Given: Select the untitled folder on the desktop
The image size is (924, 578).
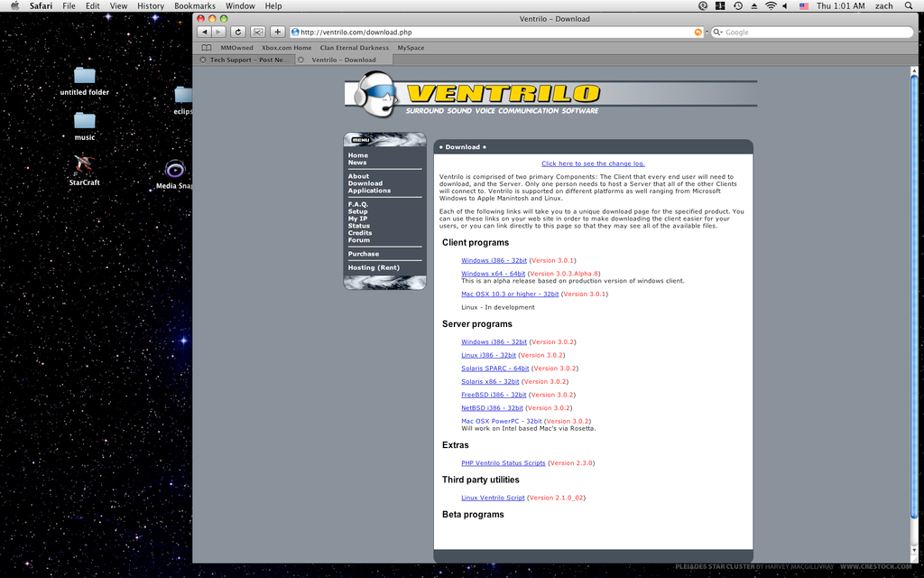Looking at the screenshot, I should click(x=84, y=81).
